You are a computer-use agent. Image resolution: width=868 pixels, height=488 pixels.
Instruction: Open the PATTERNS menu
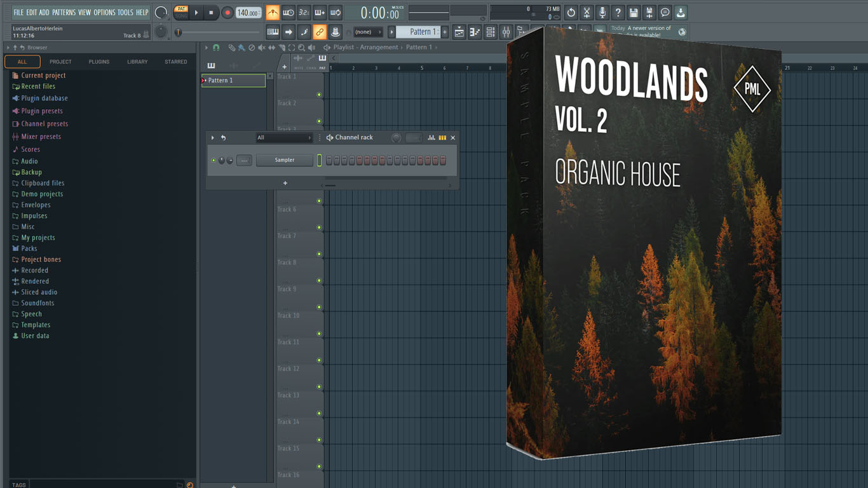click(x=64, y=13)
